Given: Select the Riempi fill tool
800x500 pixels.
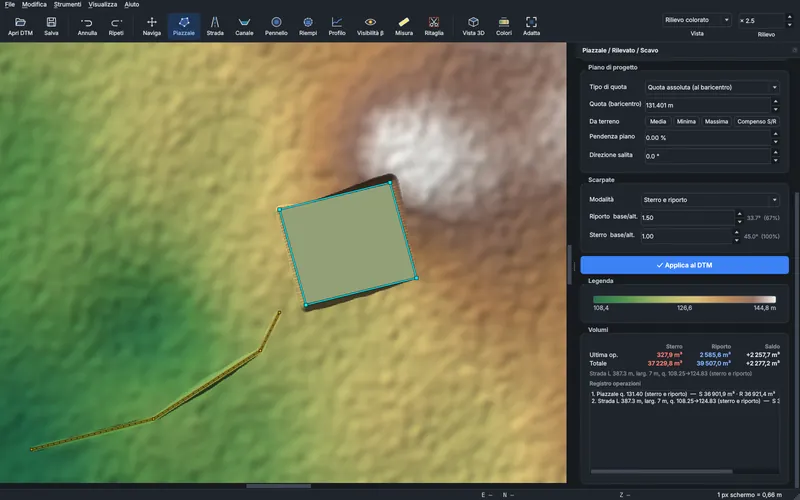Looking at the screenshot, I should coord(308,26).
